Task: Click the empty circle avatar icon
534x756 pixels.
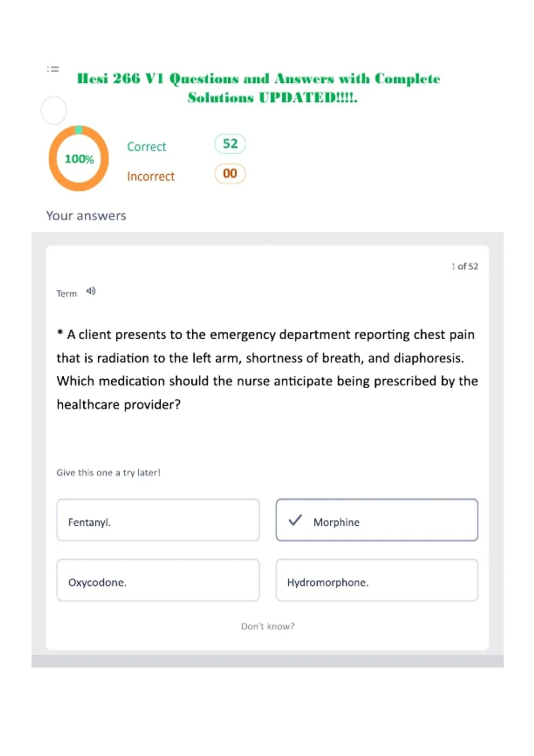Action: pos(54,110)
